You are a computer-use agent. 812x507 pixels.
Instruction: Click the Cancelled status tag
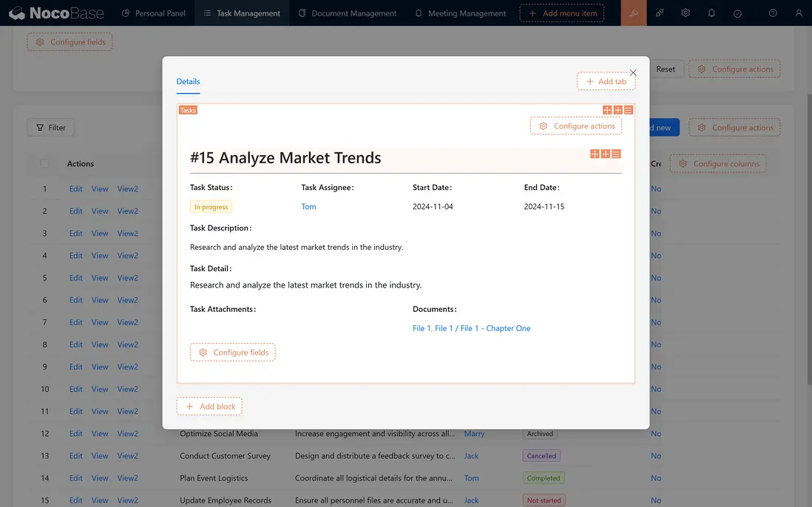(541, 456)
